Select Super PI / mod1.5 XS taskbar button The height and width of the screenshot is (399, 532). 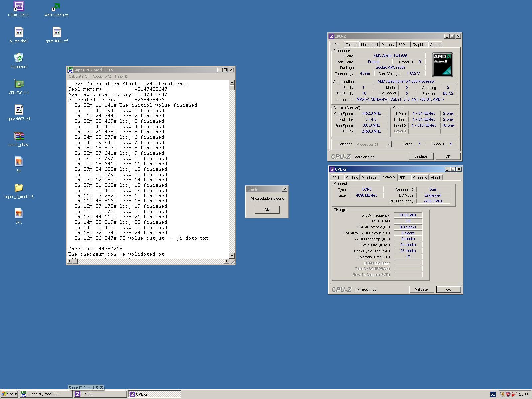46,394
